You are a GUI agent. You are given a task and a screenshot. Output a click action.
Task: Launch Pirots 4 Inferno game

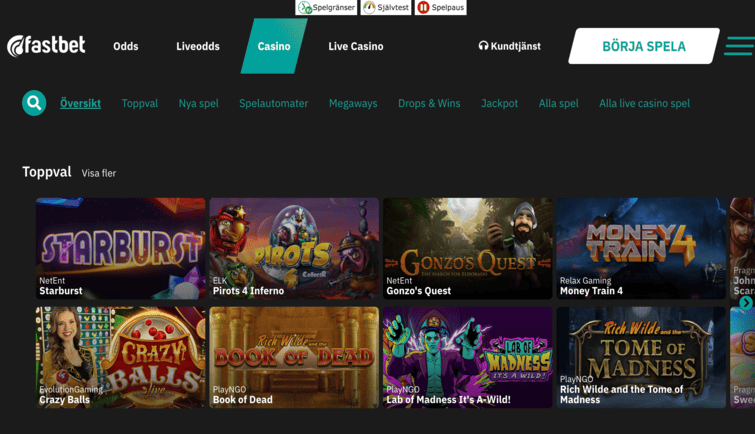(294, 249)
